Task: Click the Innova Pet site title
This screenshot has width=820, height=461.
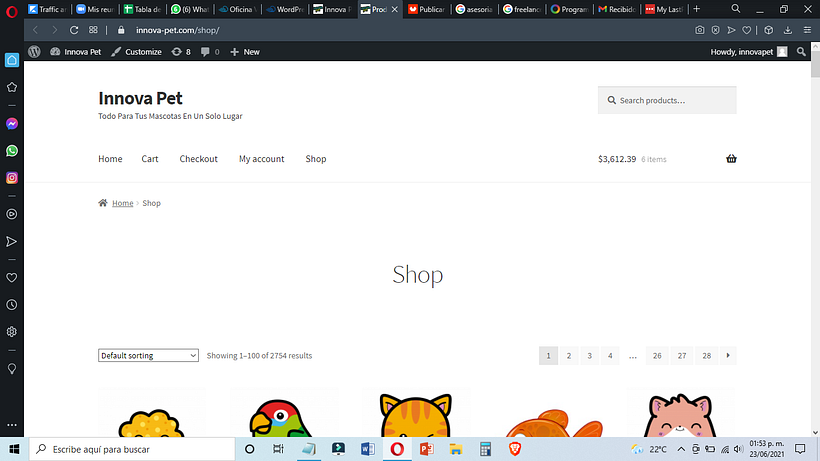Action: tap(140, 98)
